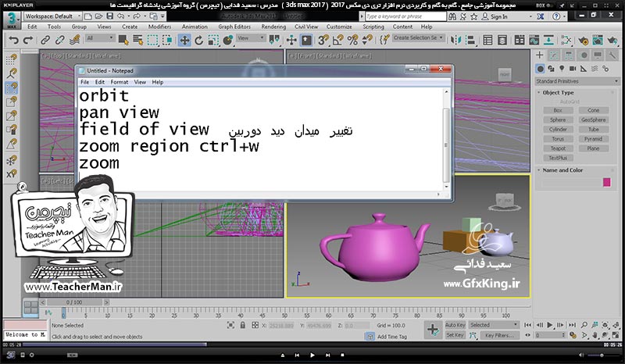Click the Pyramid primitive button
The image size is (625, 364).
pos(593,139)
